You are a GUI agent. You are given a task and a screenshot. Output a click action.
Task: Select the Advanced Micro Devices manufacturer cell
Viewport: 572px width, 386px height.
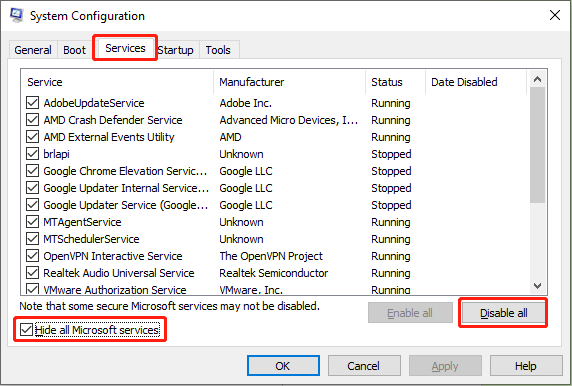[x=289, y=120]
